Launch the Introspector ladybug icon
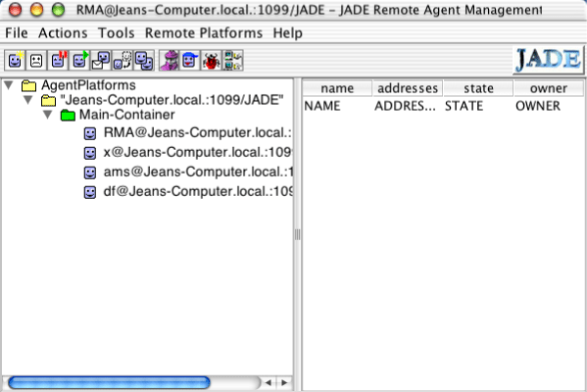 212,60
